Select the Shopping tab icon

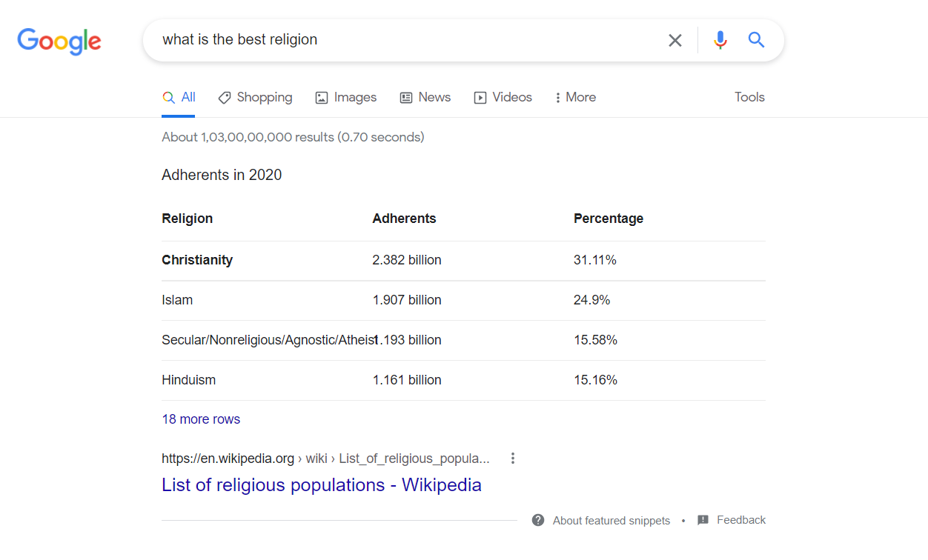tap(225, 97)
